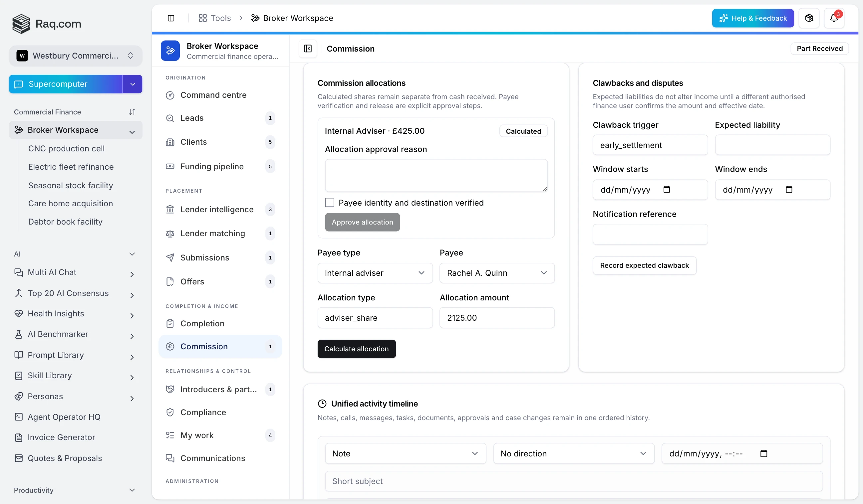Click the Command centre gauge icon
863x504 pixels.
coord(170,95)
